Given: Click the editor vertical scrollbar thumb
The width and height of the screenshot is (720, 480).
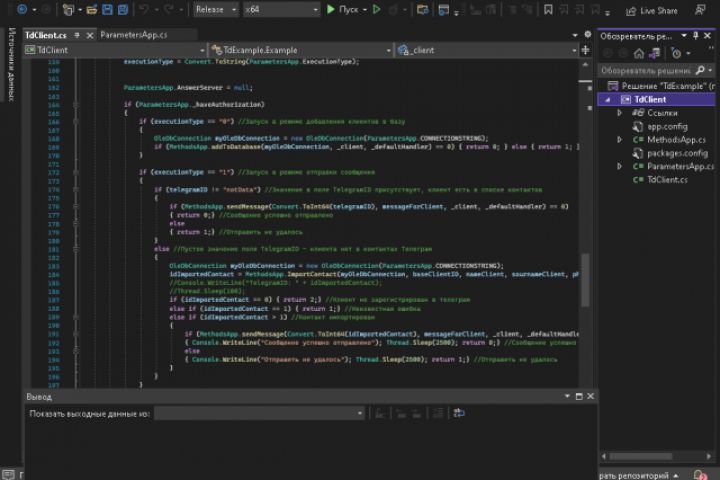Looking at the screenshot, I should [585, 279].
